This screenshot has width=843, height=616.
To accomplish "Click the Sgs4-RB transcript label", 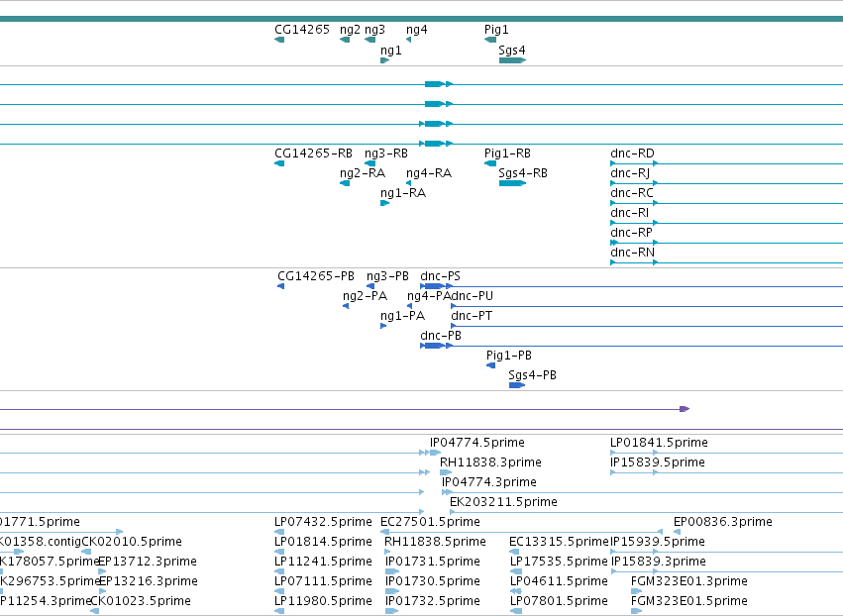I will 523,173.
